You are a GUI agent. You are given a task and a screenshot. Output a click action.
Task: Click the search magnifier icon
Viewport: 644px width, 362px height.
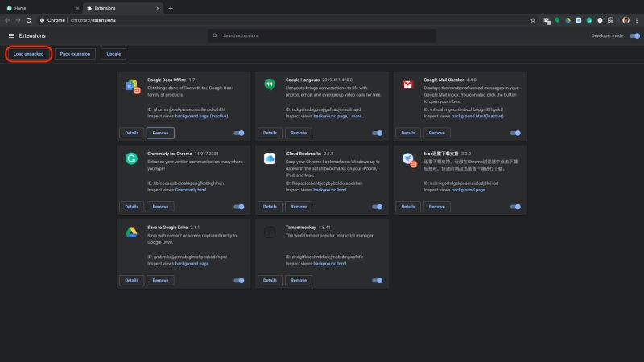(215, 35)
